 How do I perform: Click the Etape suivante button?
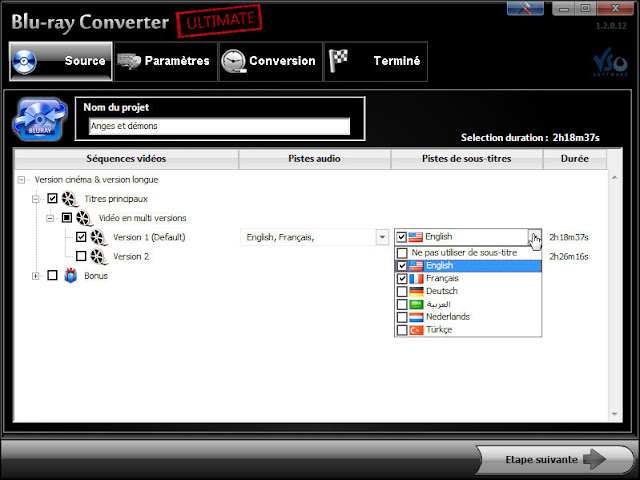tap(554, 460)
